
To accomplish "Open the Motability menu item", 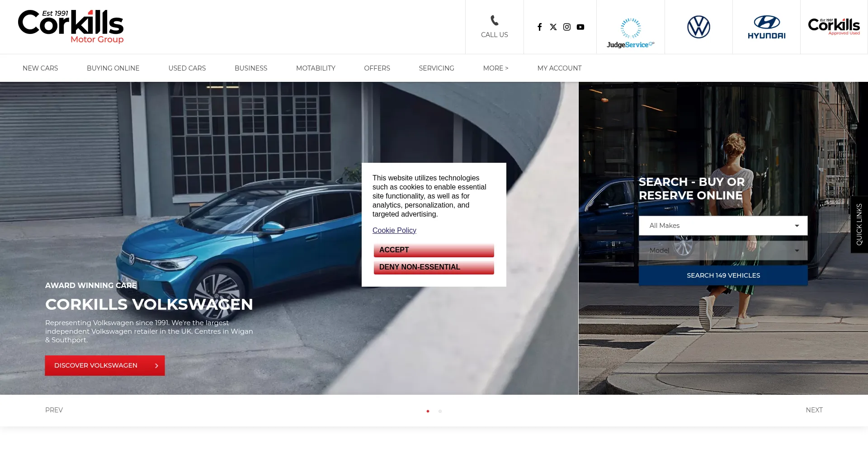I will 316,68.
